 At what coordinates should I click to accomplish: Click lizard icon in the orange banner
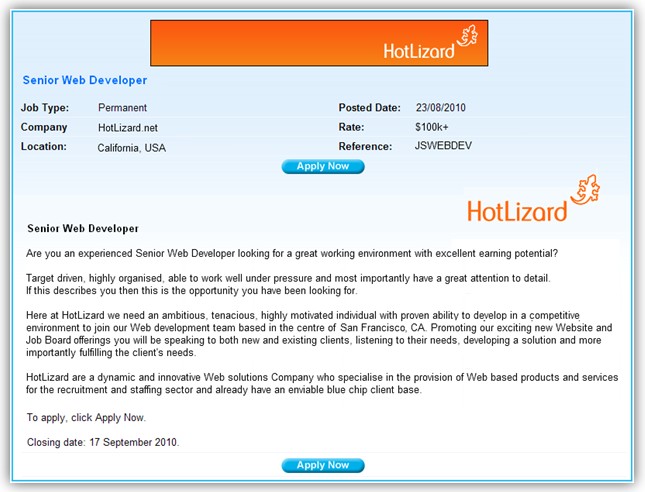point(468,35)
